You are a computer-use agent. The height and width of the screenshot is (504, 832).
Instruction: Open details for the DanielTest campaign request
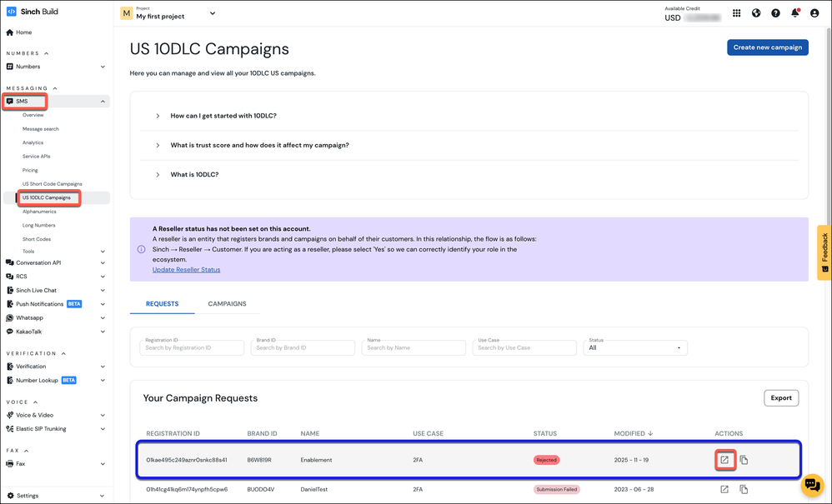(x=724, y=489)
